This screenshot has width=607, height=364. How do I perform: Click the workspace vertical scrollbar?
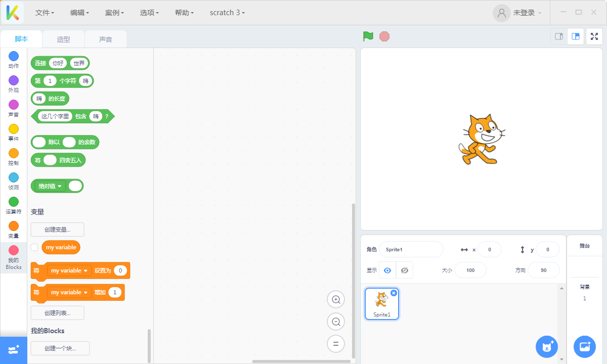click(x=354, y=281)
